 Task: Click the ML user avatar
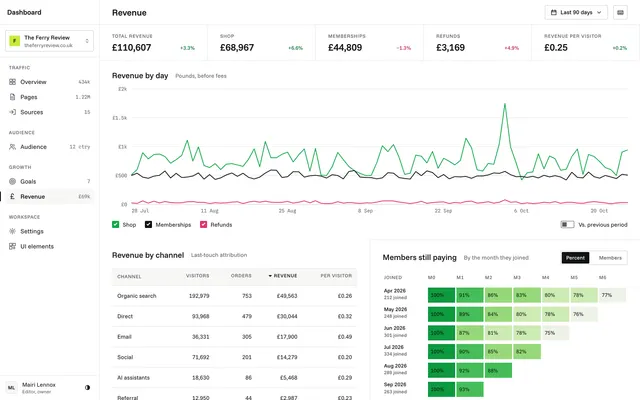click(x=11, y=388)
